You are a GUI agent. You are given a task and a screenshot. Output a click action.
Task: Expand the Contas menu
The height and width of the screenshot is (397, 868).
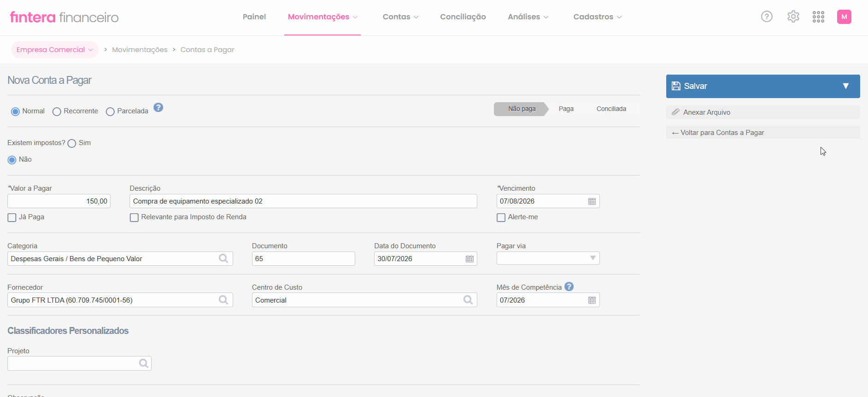[x=400, y=17]
